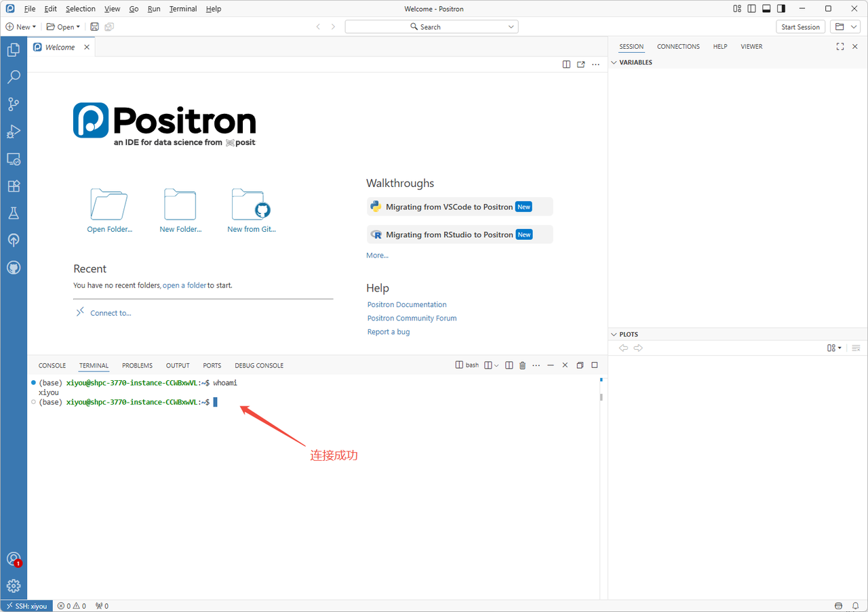Viewport: 868px width, 612px height.
Task: Kill the terminal with trash icon
Action: point(522,365)
